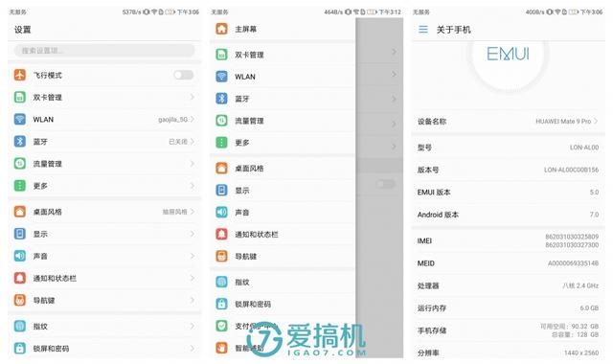Tap 主屏幕 home icon in middle drawer

click(x=221, y=29)
